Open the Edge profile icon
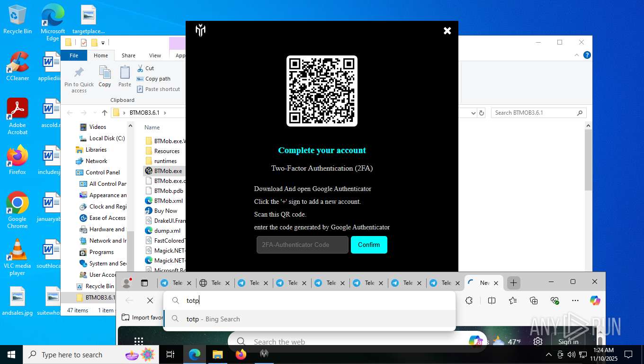Viewport: 644px width, 364px height. pos(126,283)
